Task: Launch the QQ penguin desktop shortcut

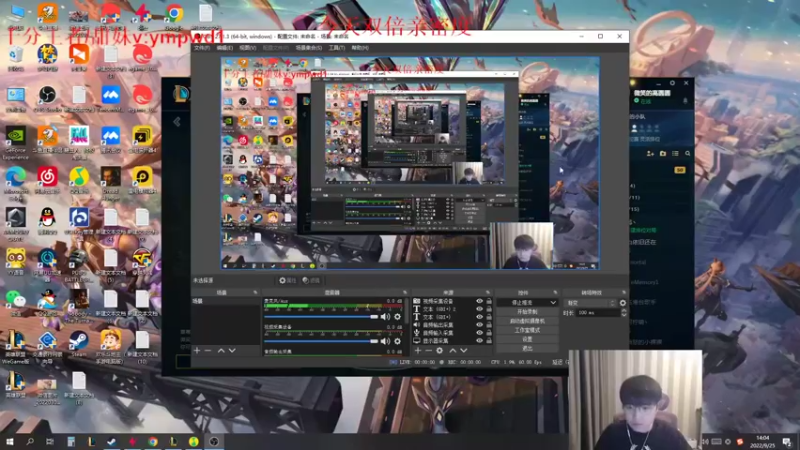Action: pyautogui.click(x=47, y=221)
